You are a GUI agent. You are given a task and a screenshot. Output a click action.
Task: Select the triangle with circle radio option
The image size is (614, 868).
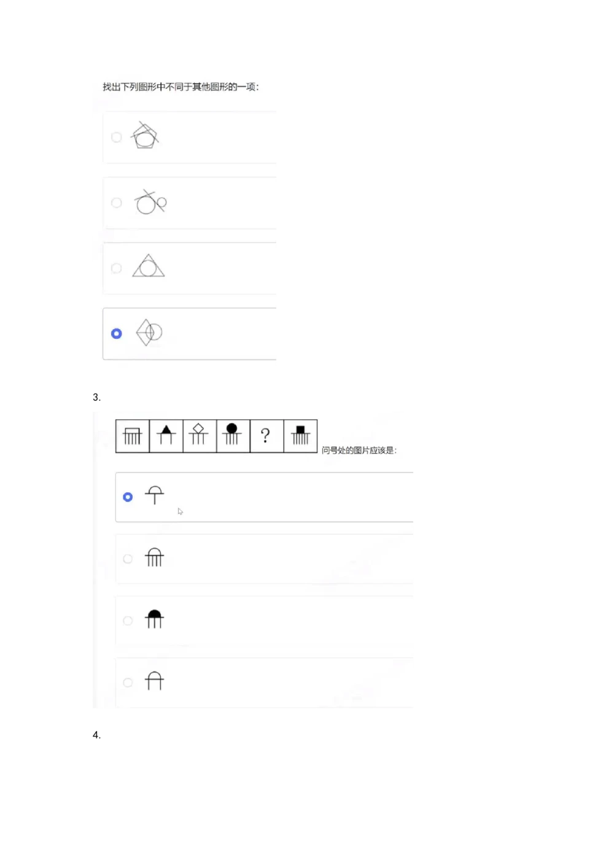click(x=117, y=268)
